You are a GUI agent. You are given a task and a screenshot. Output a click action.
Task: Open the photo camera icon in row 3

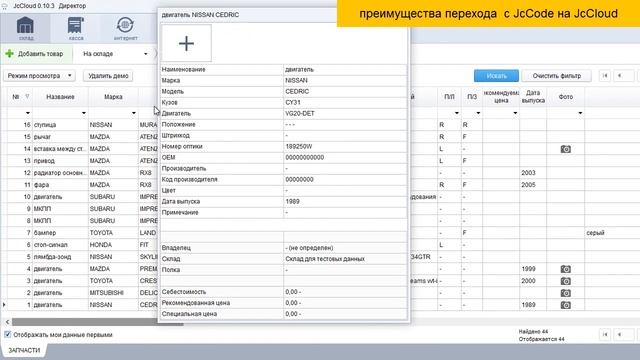[x=565, y=281]
